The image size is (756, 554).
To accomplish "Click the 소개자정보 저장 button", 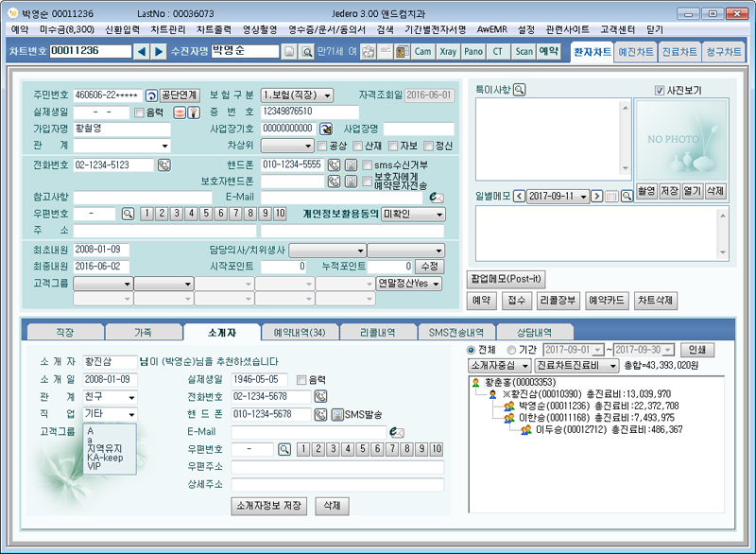I will [269, 506].
